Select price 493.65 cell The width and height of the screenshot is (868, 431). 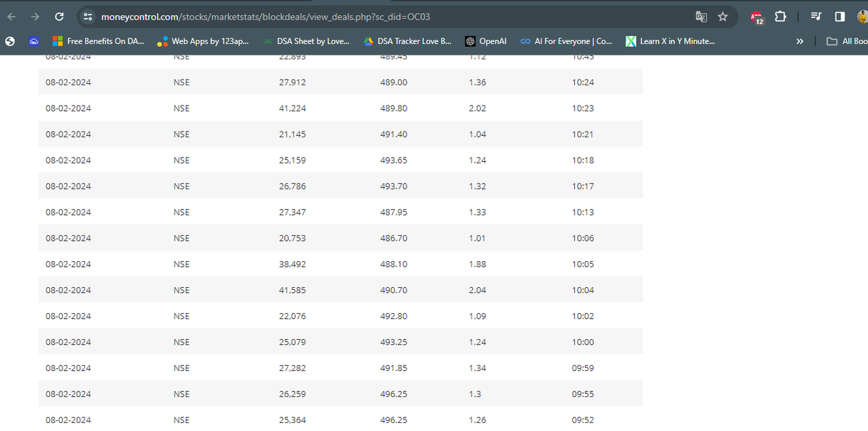point(393,161)
